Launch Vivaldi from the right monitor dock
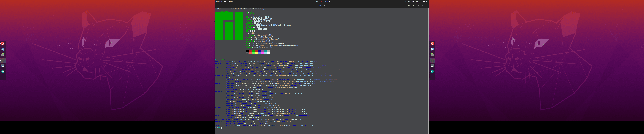This screenshot has width=644, height=134. point(432,43)
